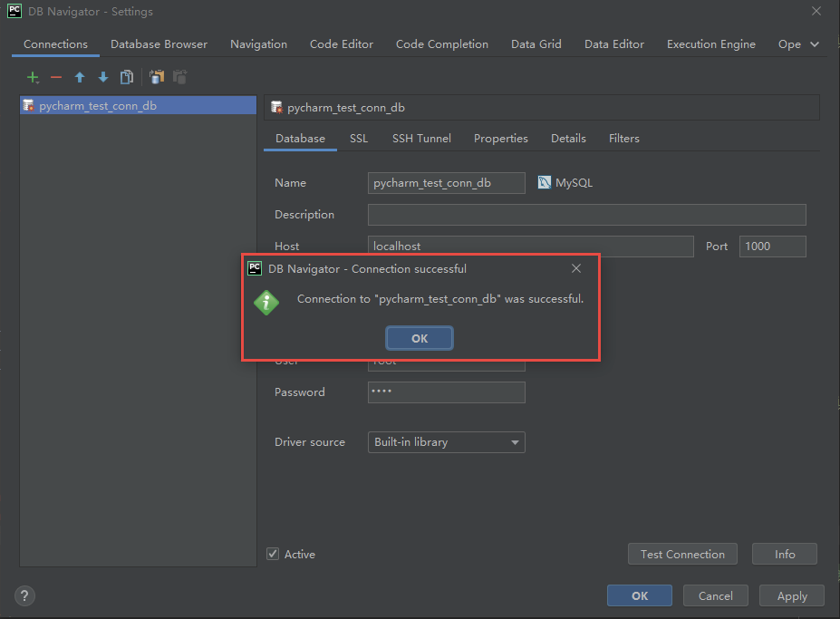Screen dimensions: 840x619
Task: Expand the hidden settings tabs chevron
Action: (x=815, y=44)
